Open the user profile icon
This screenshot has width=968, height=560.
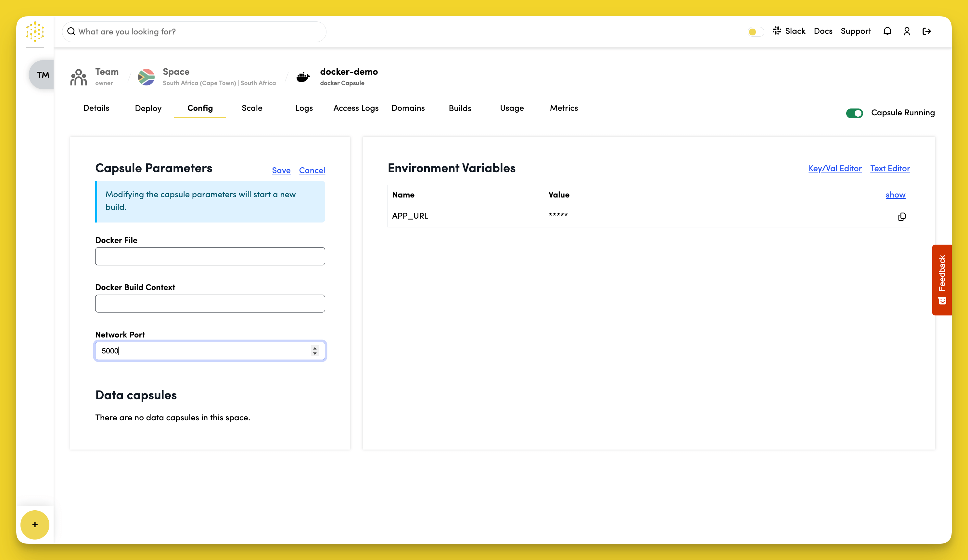point(907,31)
